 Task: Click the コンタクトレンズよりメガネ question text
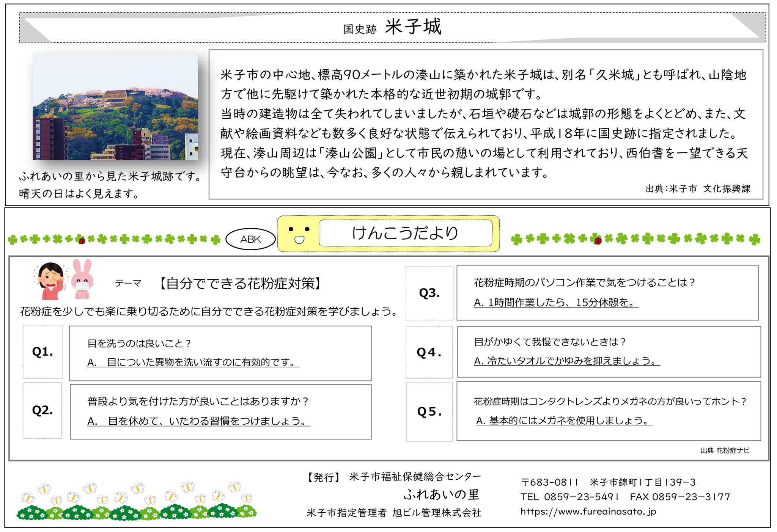click(x=610, y=402)
